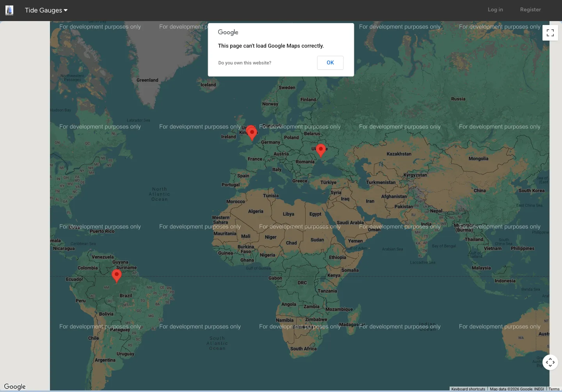Click the "Argentina" map label
Image resolution: width=562 pixels, height=392 pixels.
pos(105,360)
